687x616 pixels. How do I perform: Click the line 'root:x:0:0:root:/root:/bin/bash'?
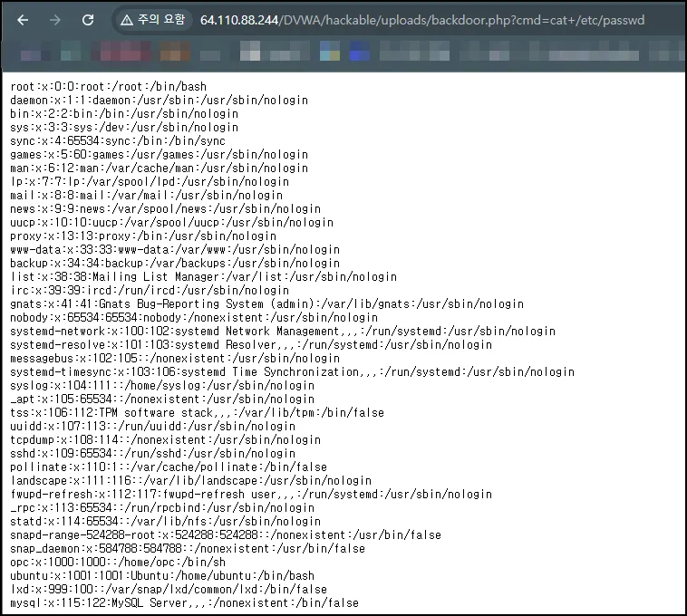108,87
